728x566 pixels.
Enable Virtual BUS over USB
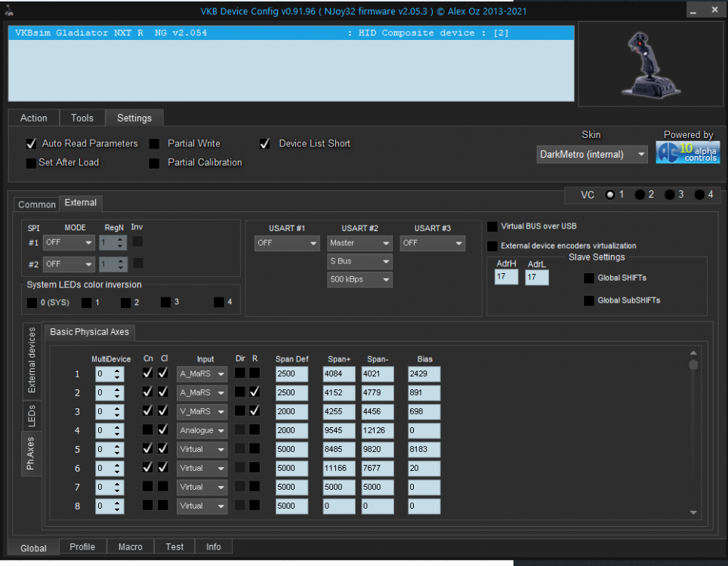tap(492, 226)
